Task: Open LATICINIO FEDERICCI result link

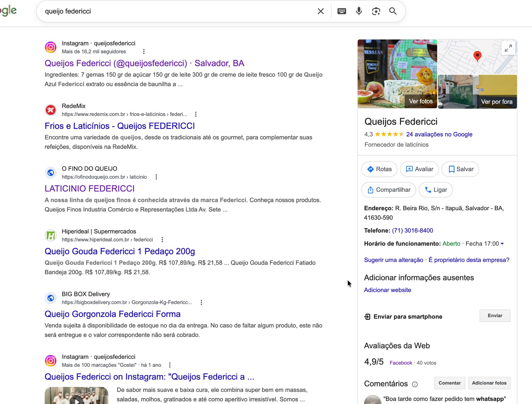Action: (90, 189)
